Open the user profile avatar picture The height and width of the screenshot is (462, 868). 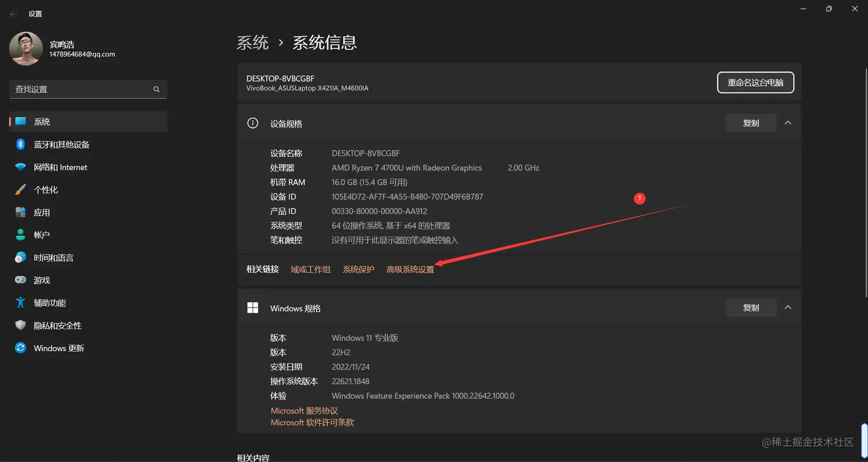click(26, 49)
